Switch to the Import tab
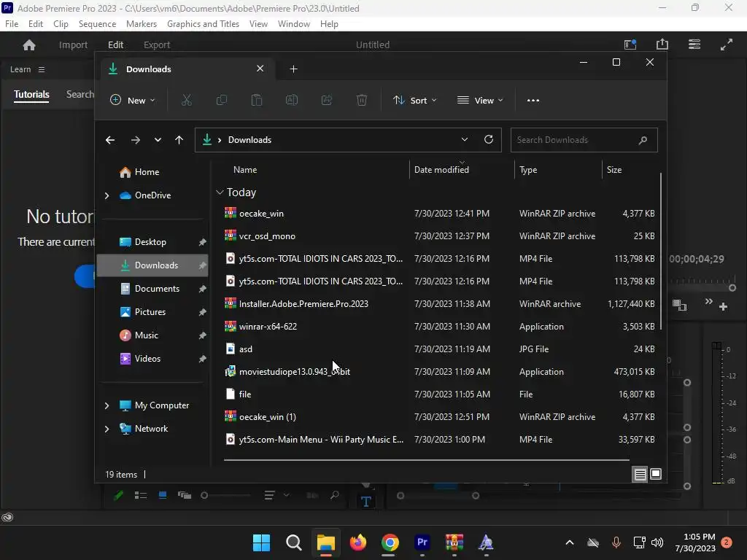 [74, 44]
